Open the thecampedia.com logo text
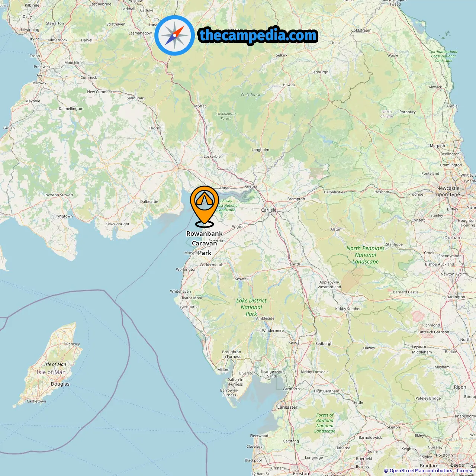The width and height of the screenshot is (476, 476). (x=258, y=35)
